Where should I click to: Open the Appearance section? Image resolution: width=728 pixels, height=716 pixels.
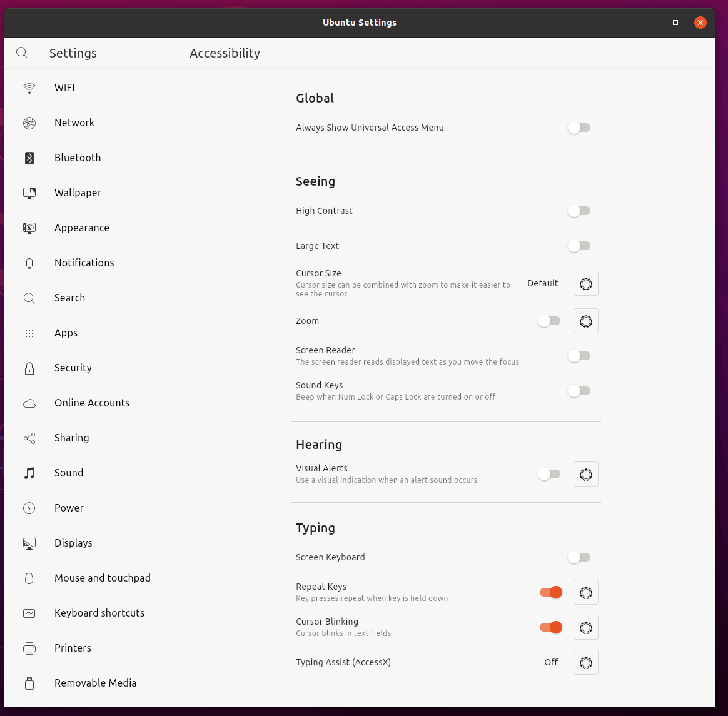[91, 228]
